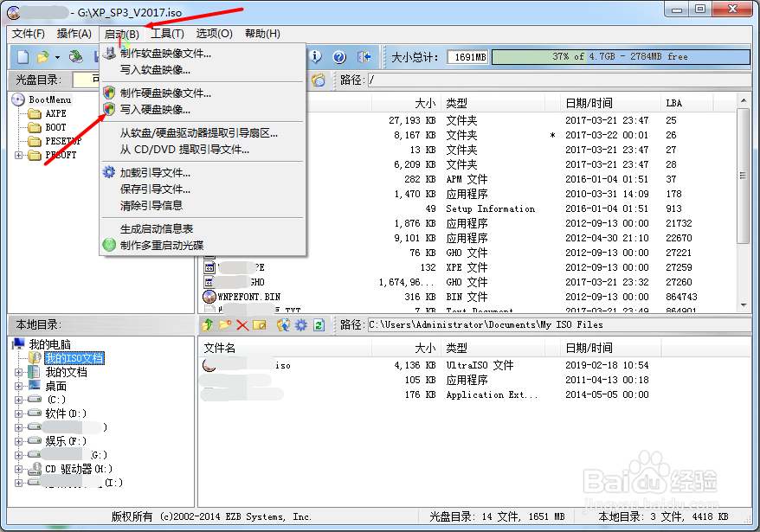
Task: Click the Open CD/DVD toolbar icon
Action: click(x=75, y=57)
